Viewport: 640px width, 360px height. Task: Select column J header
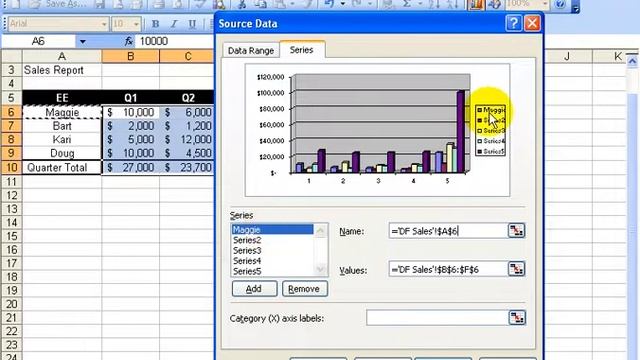tap(567, 56)
